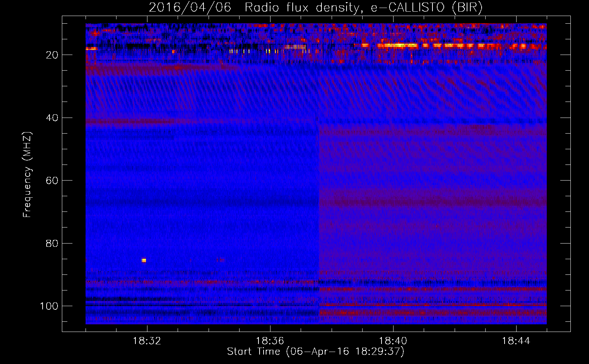Click the '100' frequency tick label
589x364 pixels.
click(49, 306)
